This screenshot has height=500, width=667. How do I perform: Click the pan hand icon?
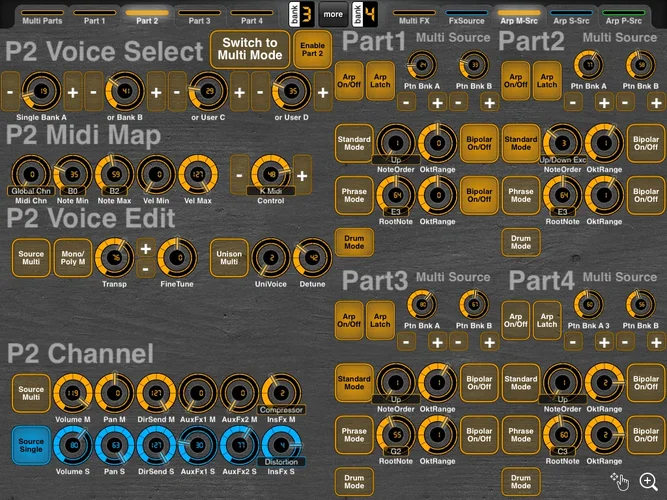tap(620, 481)
